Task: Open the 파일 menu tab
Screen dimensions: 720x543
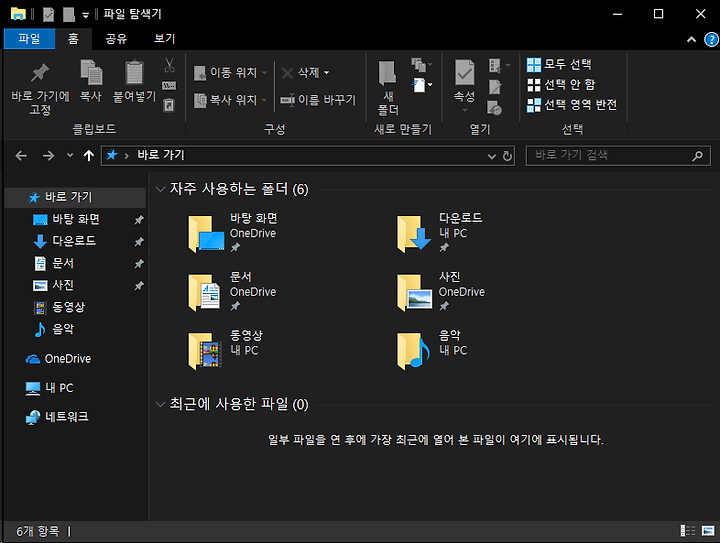Action: click(29, 39)
